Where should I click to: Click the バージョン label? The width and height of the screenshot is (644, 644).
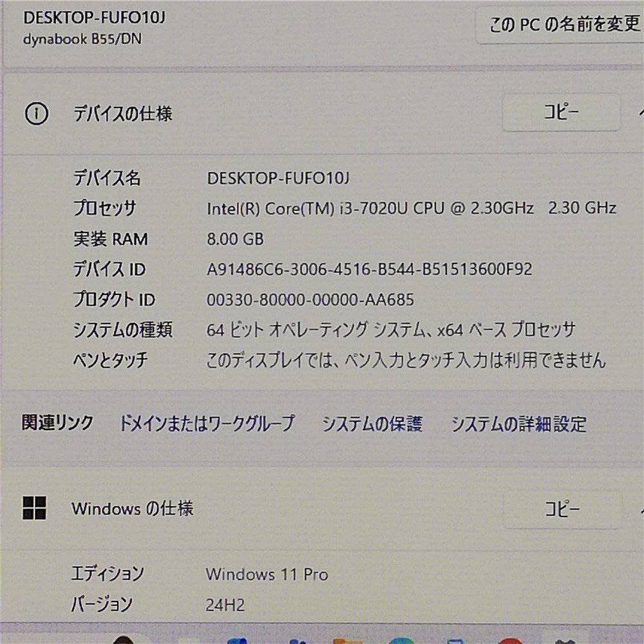pos(102,604)
